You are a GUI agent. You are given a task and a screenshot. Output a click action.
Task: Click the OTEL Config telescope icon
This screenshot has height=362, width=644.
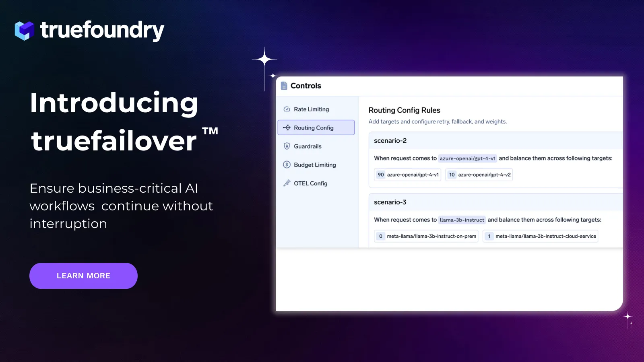coord(287,183)
